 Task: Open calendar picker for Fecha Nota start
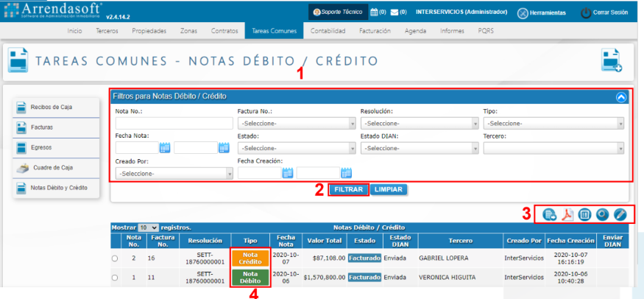click(x=165, y=148)
